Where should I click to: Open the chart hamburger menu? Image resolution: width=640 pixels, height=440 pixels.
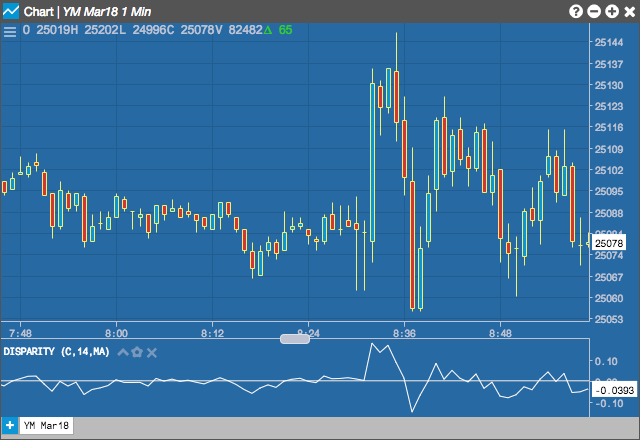(10, 31)
